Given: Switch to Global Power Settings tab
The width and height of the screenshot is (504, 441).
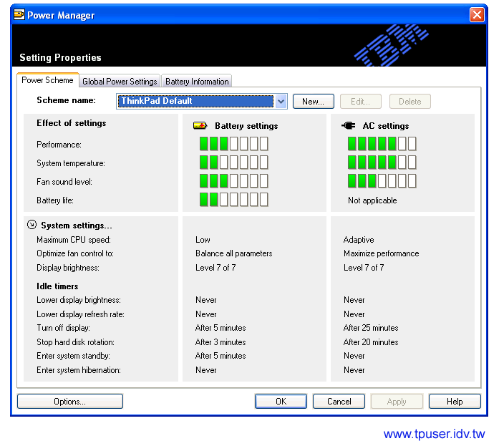Looking at the screenshot, I should click(120, 82).
